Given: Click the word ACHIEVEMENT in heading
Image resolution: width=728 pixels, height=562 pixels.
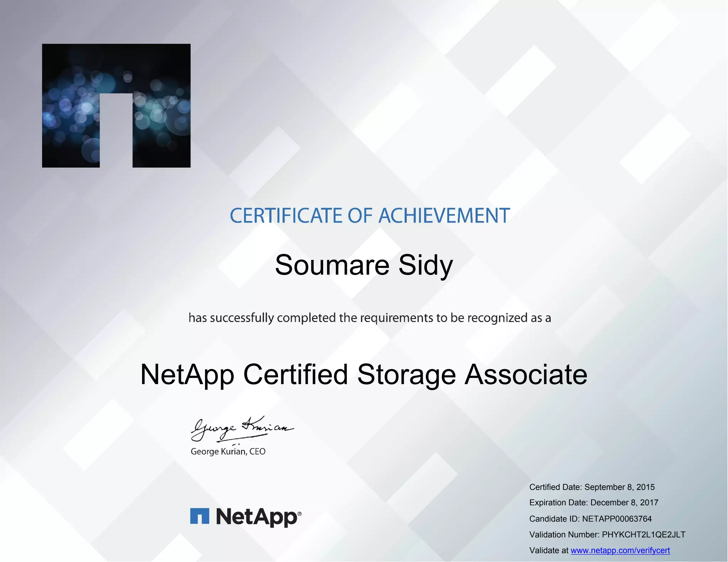Looking at the screenshot, I should (x=444, y=216).
